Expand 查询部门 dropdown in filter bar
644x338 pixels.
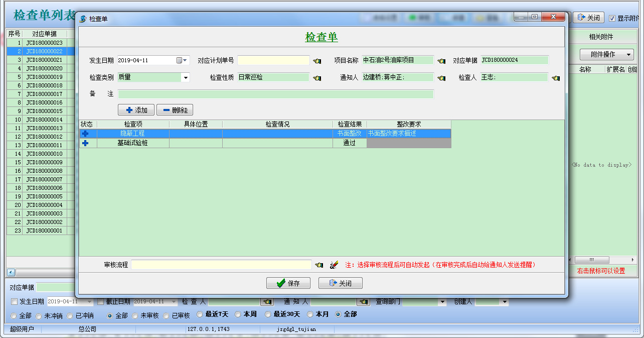point(442,302)
